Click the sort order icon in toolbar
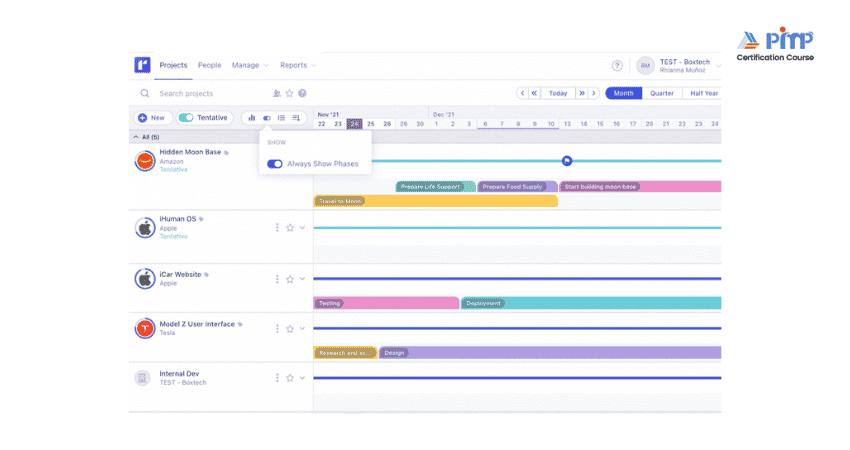Screen dimensions: 850x450 296,118
